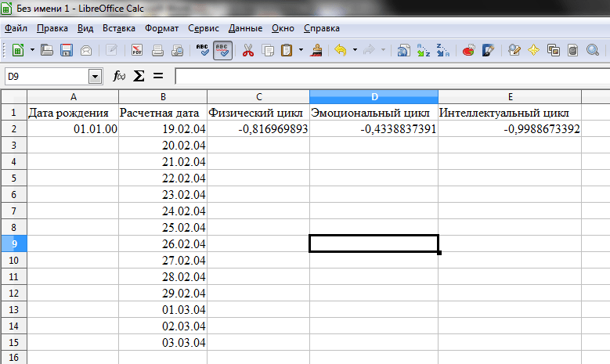Image resolution: width=610 pixels, height=364 pixels.
Task: Open the Undo history dropdown arrow
Action: 355,50
